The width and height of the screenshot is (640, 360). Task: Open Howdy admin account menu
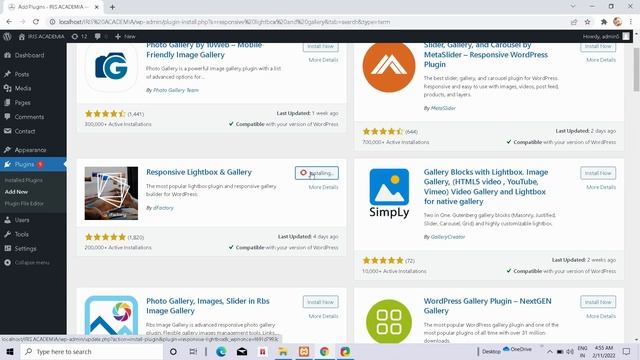pyautogui.click(x=606, y=36)
